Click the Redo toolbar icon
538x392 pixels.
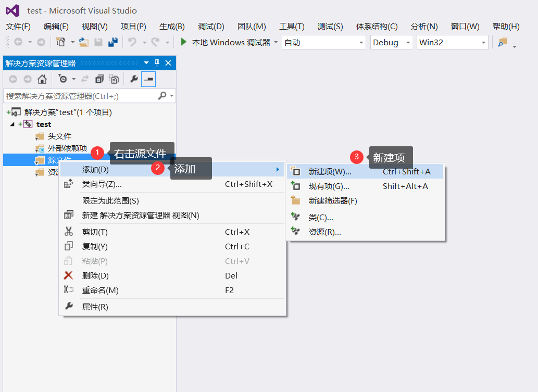[155, 42]
